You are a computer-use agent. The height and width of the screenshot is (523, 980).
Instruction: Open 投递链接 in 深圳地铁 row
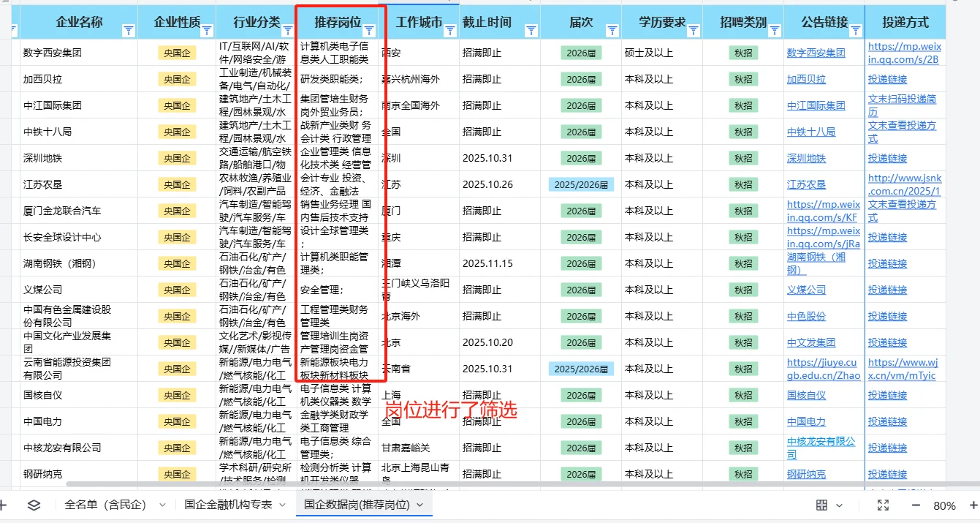click(x=887, y=158)
